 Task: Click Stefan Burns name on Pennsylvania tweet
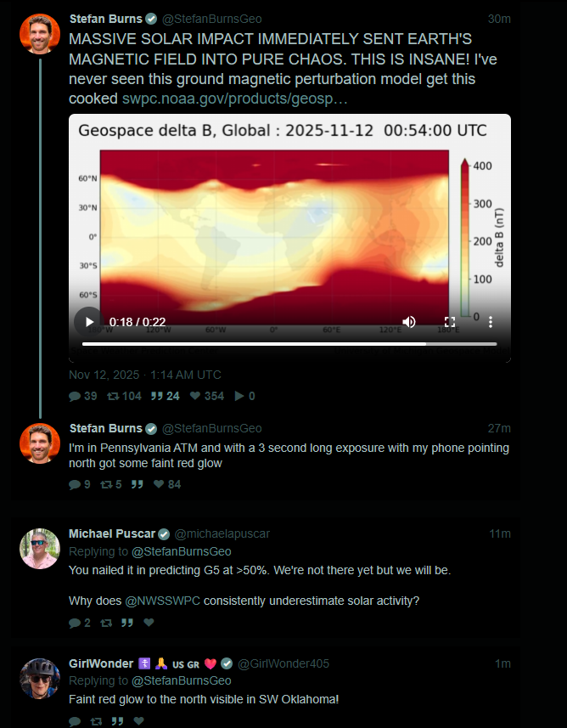(106, 428)
